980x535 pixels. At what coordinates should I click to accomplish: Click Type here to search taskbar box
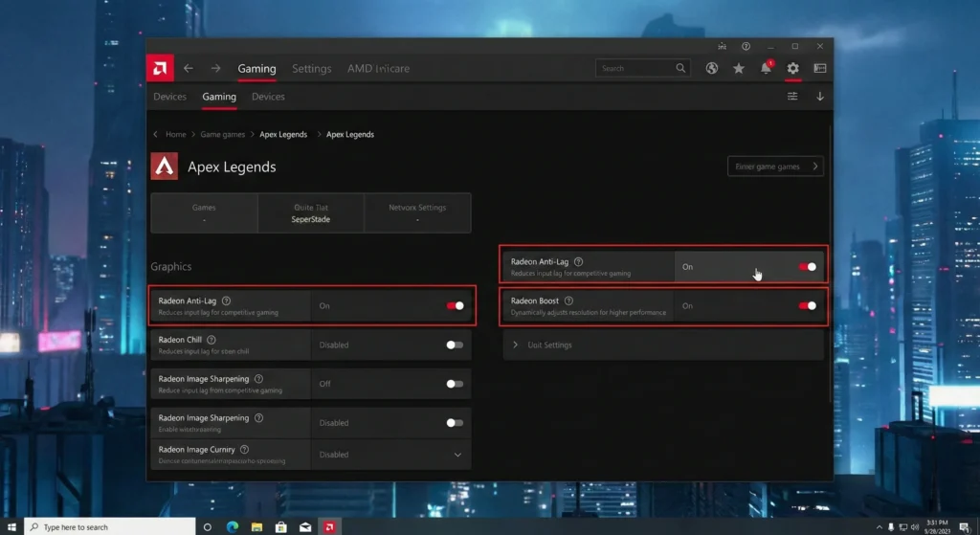(110, 527)
